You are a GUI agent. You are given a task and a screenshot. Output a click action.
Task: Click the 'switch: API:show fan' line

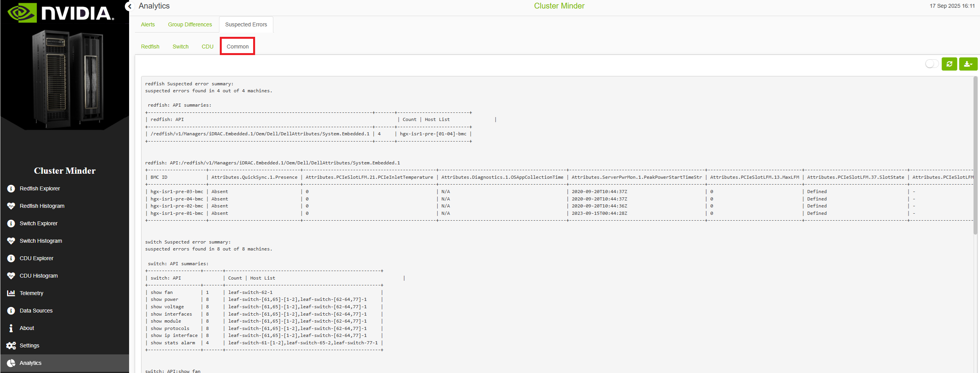pyautogui.click(x=173, y=371)
